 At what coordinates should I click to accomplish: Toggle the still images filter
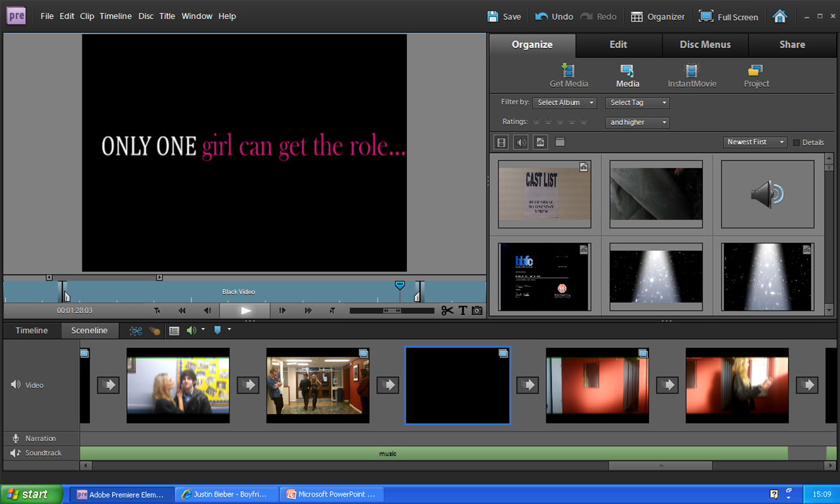pyautogui.click(x=540, y=142)
